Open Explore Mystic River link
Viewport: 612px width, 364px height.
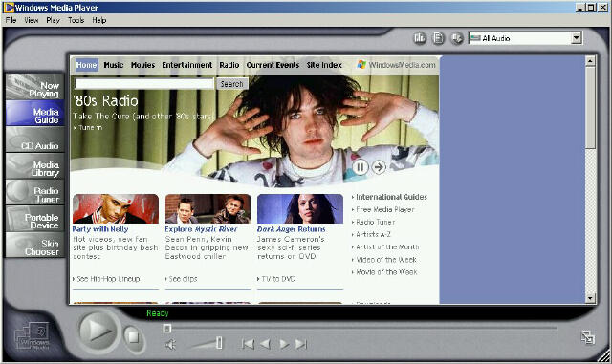201,229
